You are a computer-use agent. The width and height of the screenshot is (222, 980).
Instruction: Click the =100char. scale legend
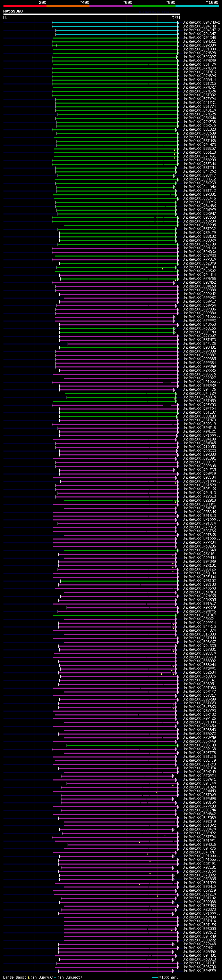click(x=165, y=977)
